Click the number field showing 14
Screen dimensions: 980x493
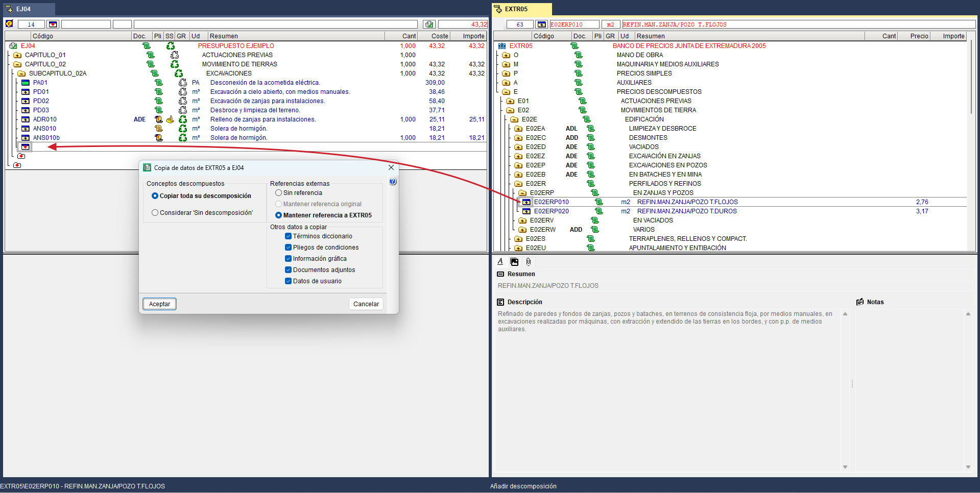point(31,24)
